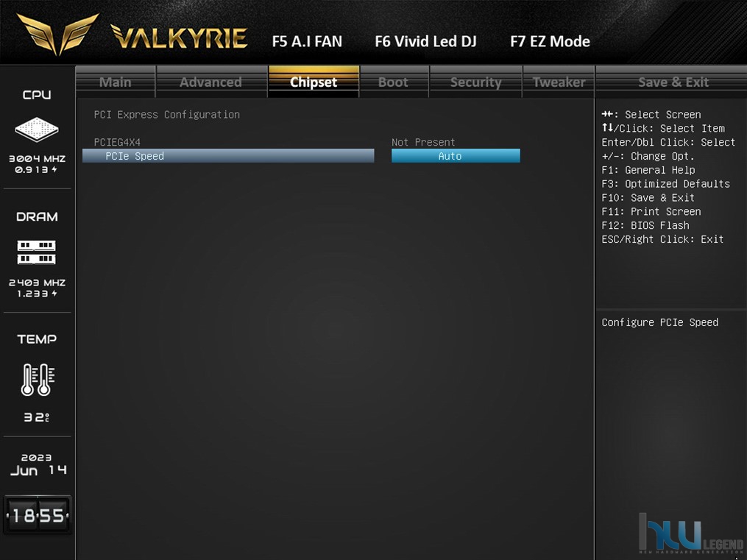Open the Main tab

(116, 82)
